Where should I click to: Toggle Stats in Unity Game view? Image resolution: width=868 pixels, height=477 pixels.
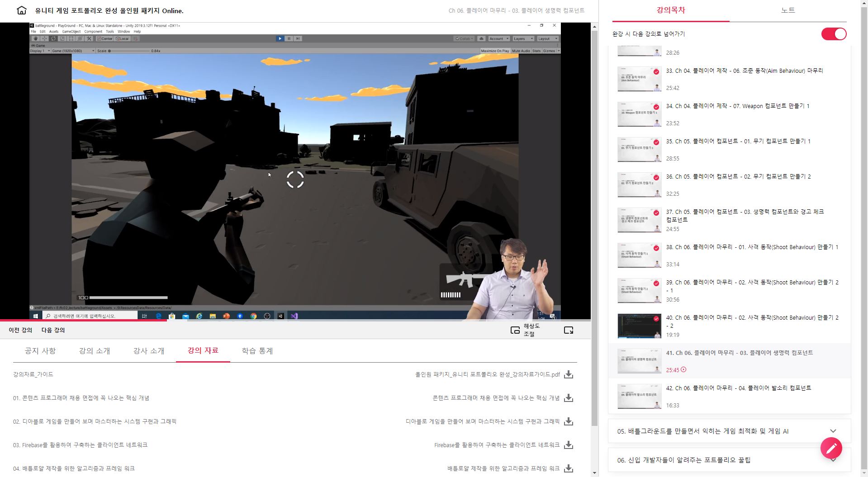tap(536, 51)
